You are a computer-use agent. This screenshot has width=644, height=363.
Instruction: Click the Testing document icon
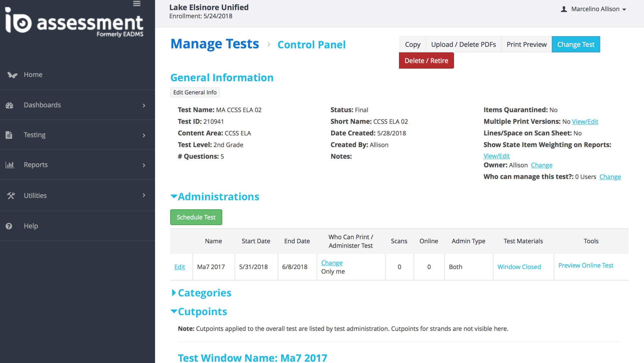click(x=9, y=135)
